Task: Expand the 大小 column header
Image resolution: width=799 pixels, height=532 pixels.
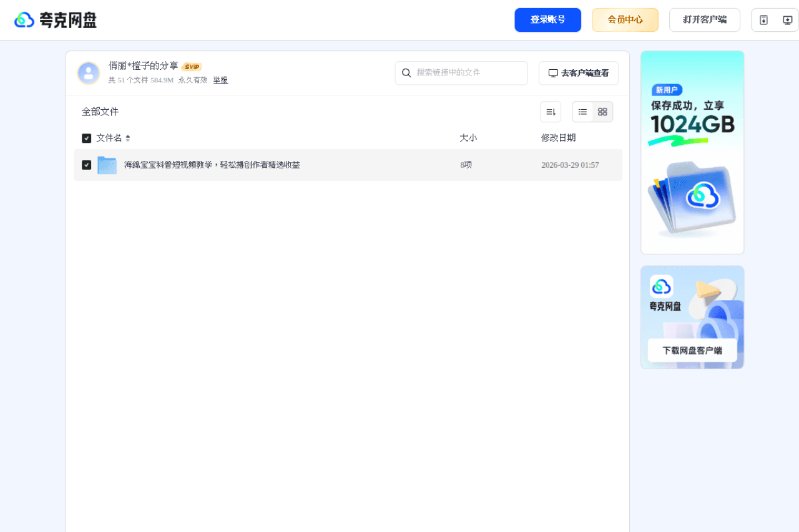Action: click(x=468, y=138)
